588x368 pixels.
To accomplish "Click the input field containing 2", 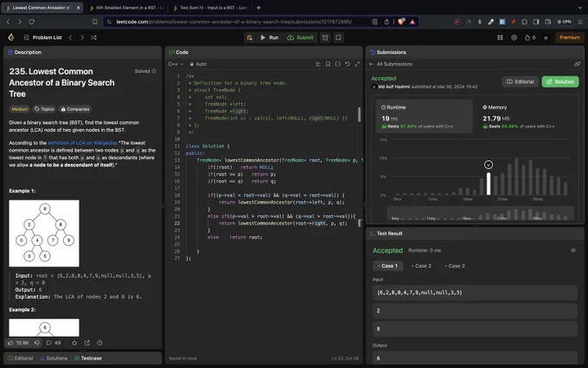I will click(475, 311).
